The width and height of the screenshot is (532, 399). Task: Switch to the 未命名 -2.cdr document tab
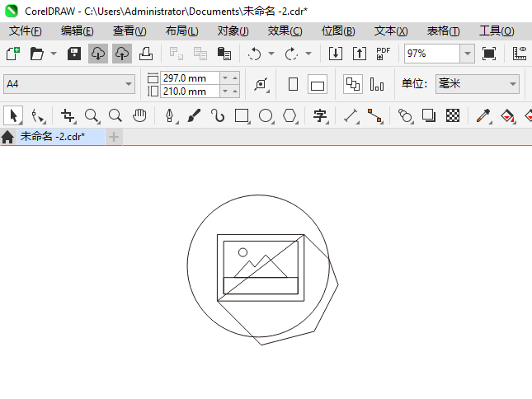61,137
